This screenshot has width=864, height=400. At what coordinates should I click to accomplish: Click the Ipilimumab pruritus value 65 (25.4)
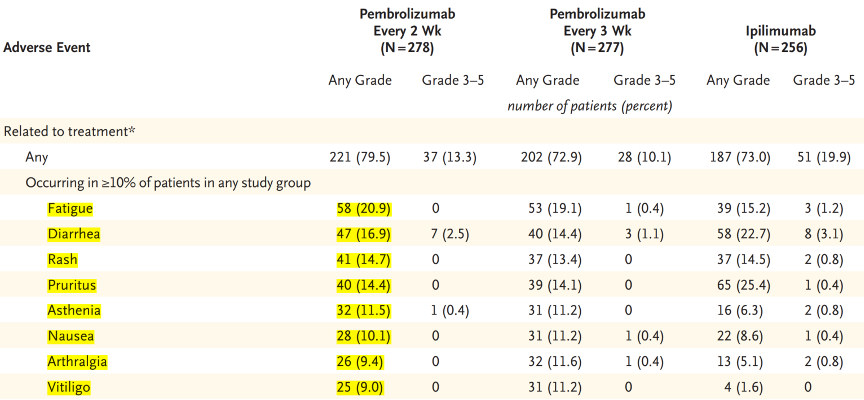click(741, 285)
